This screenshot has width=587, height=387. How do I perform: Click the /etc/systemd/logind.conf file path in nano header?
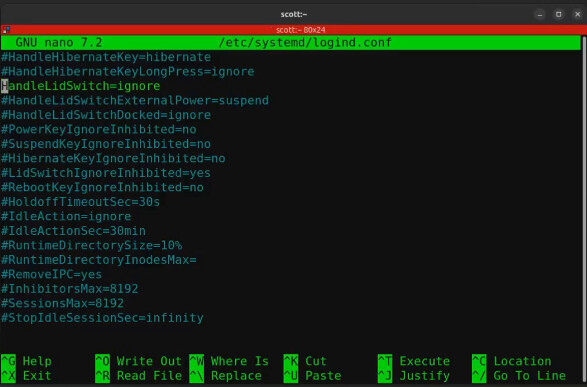coord(305,43)
